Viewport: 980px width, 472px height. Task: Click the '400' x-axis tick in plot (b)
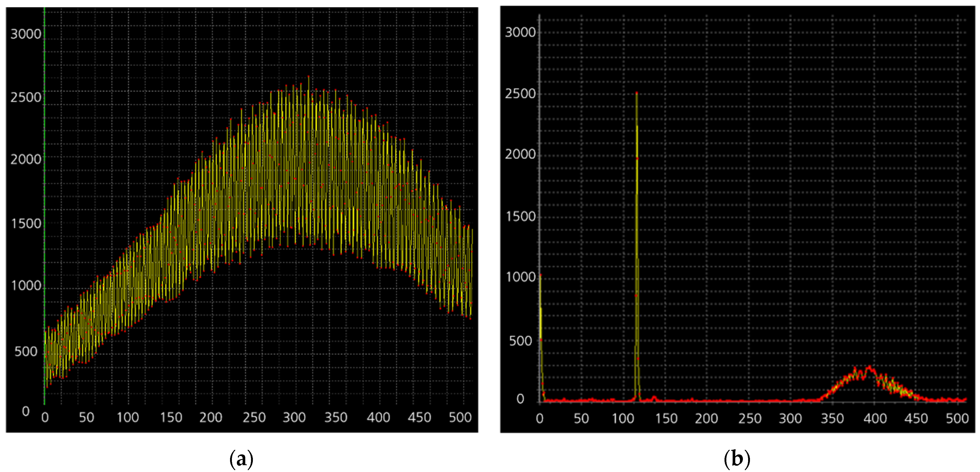coord(875,418)
